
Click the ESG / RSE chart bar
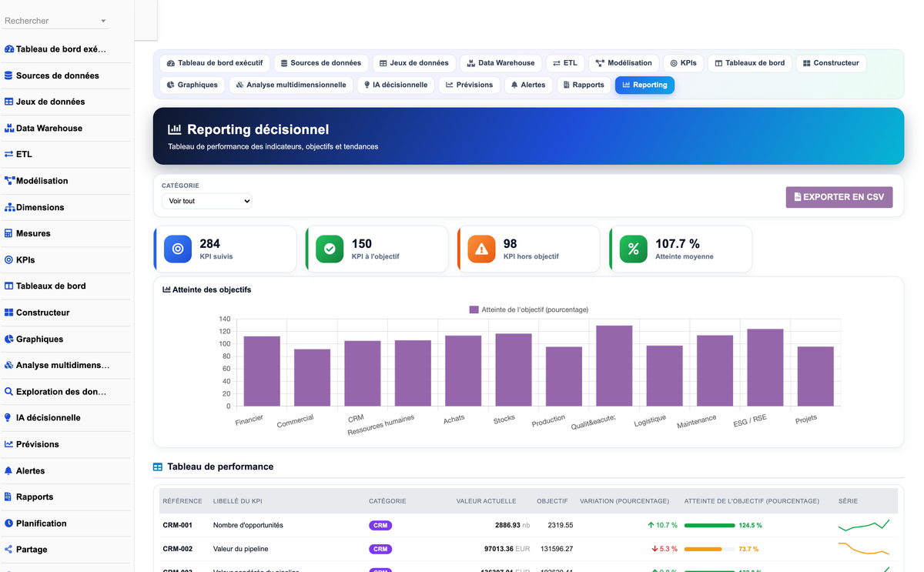click(x=765, y=368)
